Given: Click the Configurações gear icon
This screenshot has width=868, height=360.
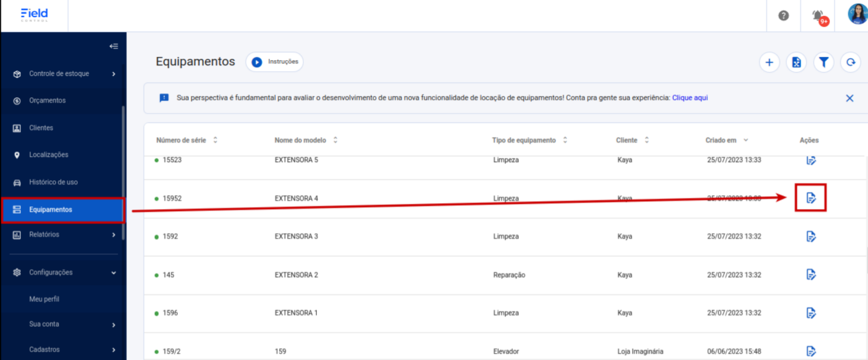Looking at the screenshot, I should pos(17,272).
